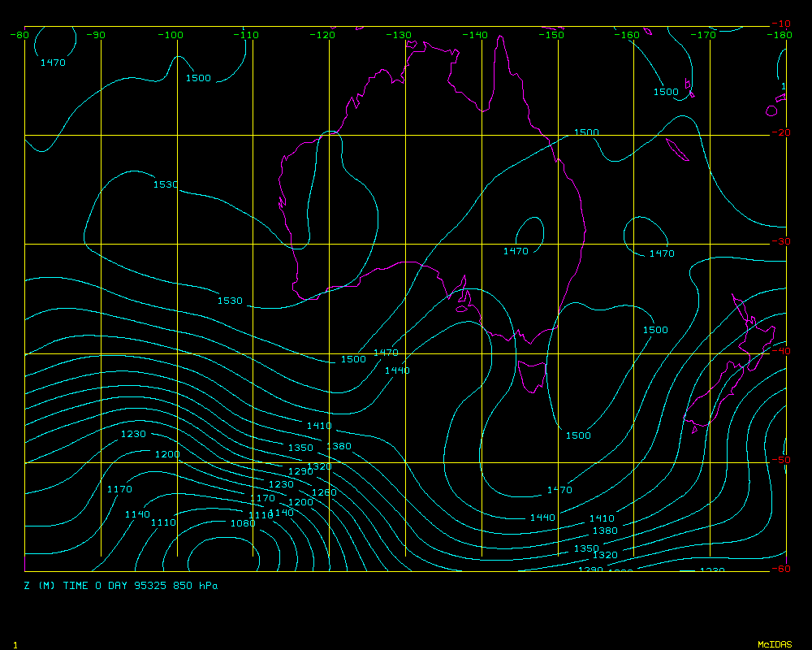812x650 pixels.
Task: Select the 1260 contour label
Action: (x=324, y=492)
